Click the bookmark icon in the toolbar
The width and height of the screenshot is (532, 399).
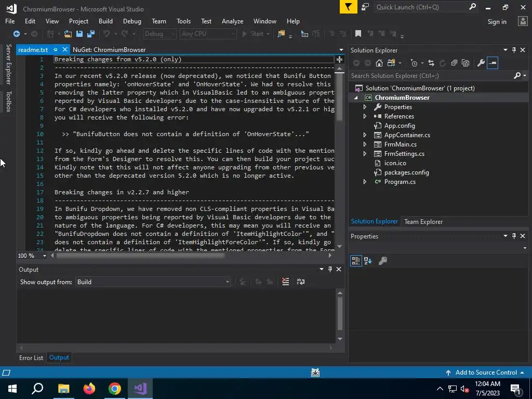click(358, 34)
